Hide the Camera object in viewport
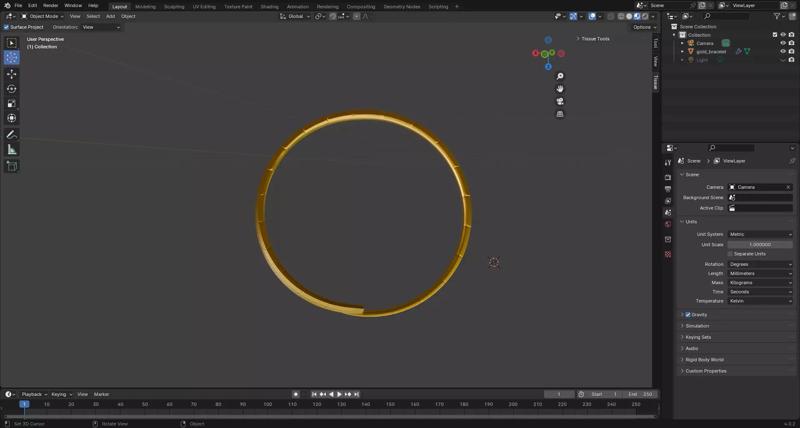Screen dimensions: 800x428 tap(783, 43)
